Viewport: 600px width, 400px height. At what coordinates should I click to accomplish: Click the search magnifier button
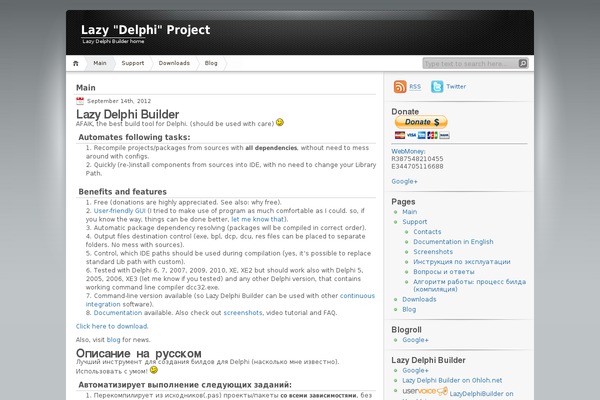pyautogui.click(x=523, y=64)
